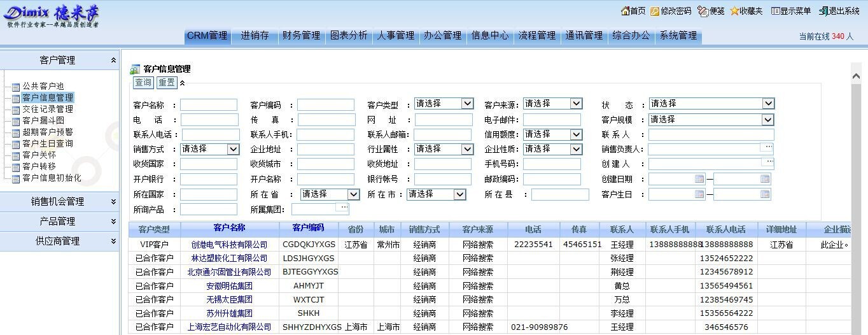Screen dimensions: 868x335
Task: Open the 客户来源 dropdown
Action: point(576,104)
